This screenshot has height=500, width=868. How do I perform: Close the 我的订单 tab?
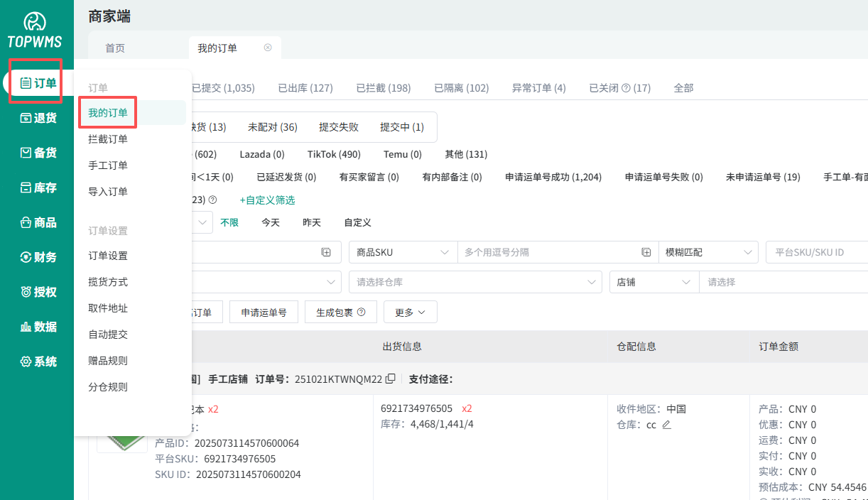(x=268, y=48)
